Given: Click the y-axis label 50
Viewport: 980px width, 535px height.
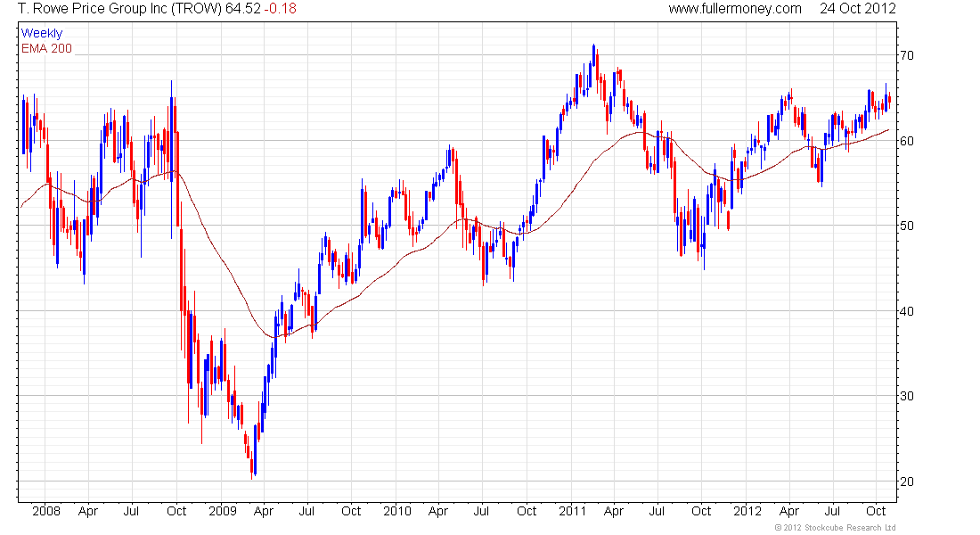Looking at the screenshot, I should click(x=906, y=226).
